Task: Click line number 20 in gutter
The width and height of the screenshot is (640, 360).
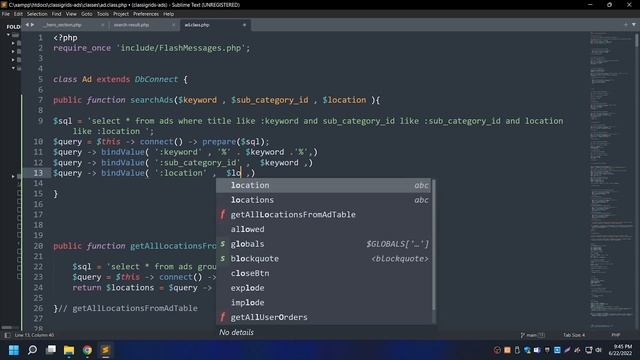Action: tap(38, 246)
